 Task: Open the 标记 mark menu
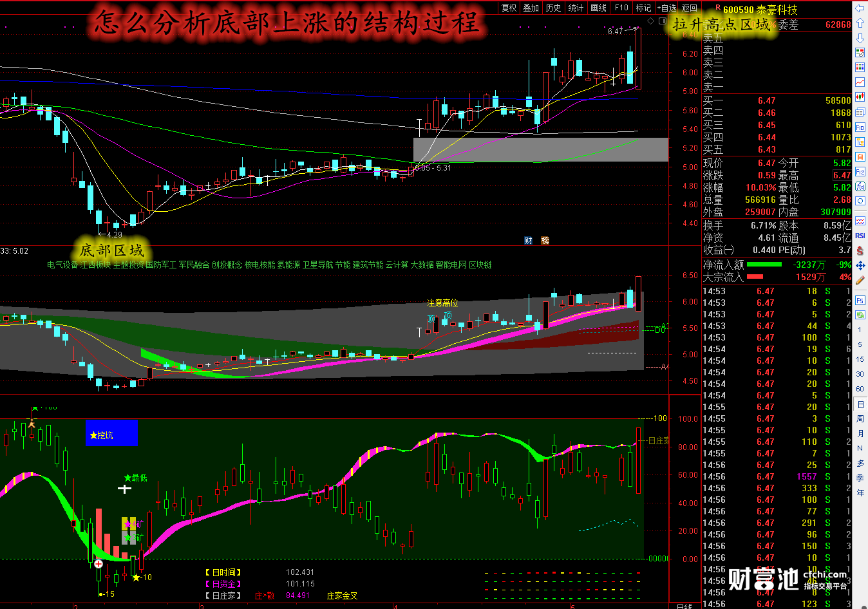[643, 8]
